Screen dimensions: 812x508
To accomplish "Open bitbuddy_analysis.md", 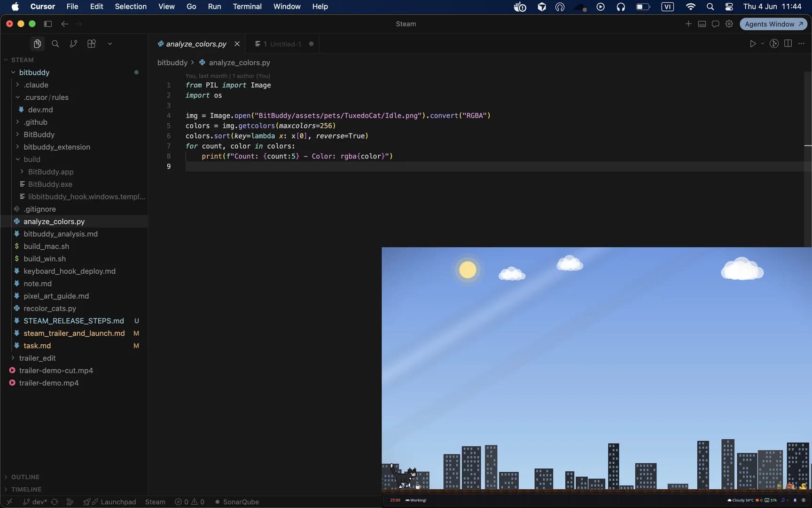I will pyautogui.click(x=74, y=234).
